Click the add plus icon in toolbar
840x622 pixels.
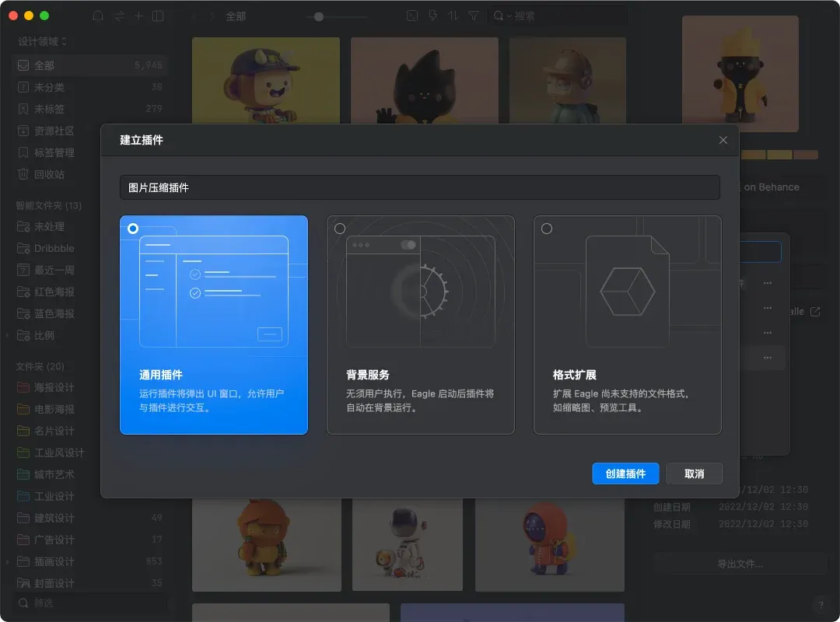(x=138, y=16)
